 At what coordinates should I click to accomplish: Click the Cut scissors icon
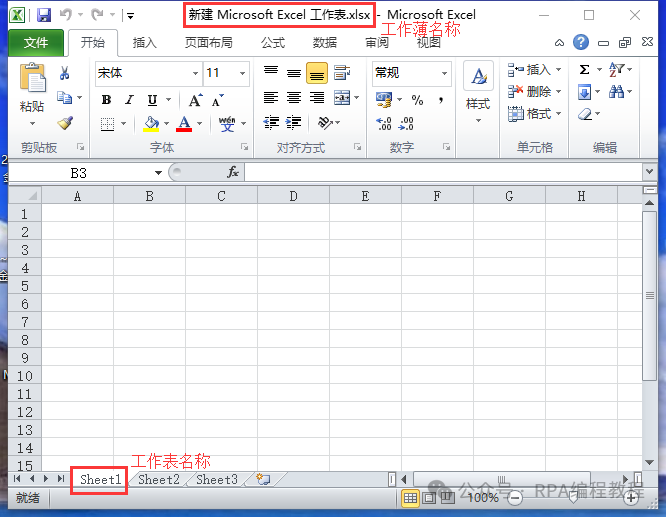(65, 73)
